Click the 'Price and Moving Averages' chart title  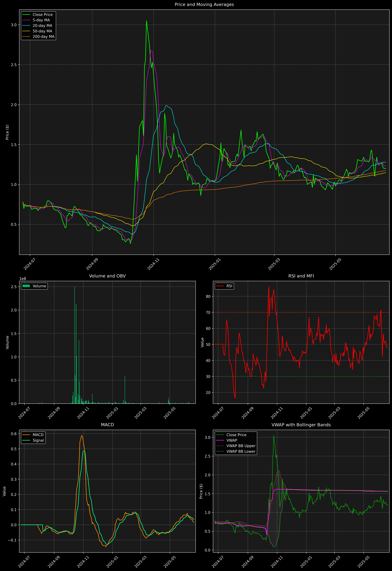(x=204, y=4)
